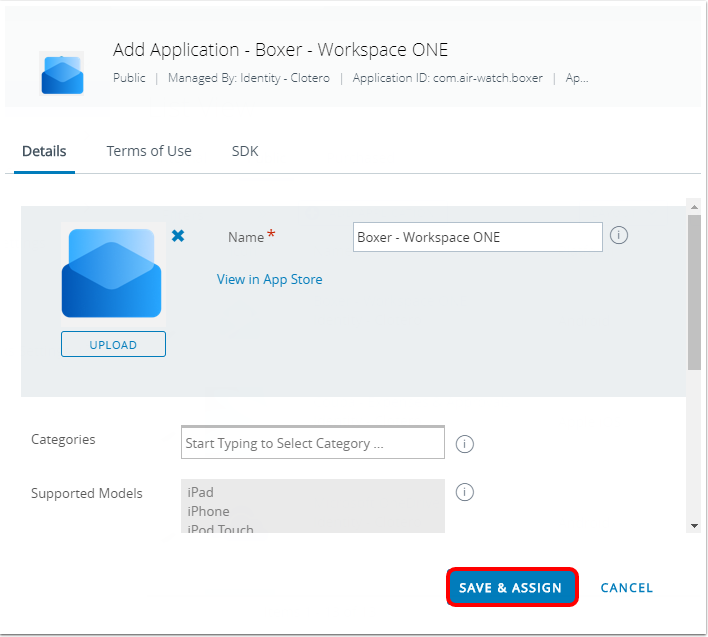Click the vertical scrollbar thumb
708x637 pixels.
pos(694,290)
